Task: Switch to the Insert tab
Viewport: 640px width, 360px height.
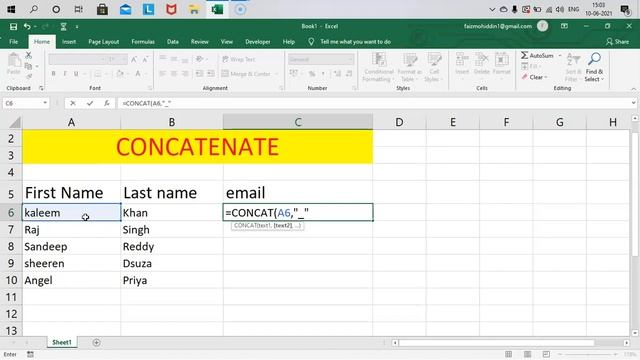Action: [x=69, y=42]
